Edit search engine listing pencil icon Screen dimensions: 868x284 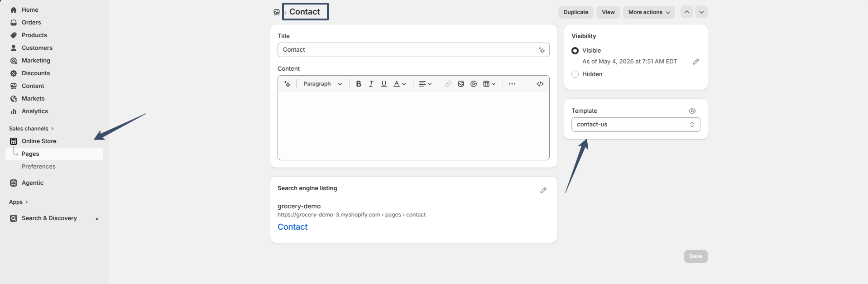pos(543,190)
